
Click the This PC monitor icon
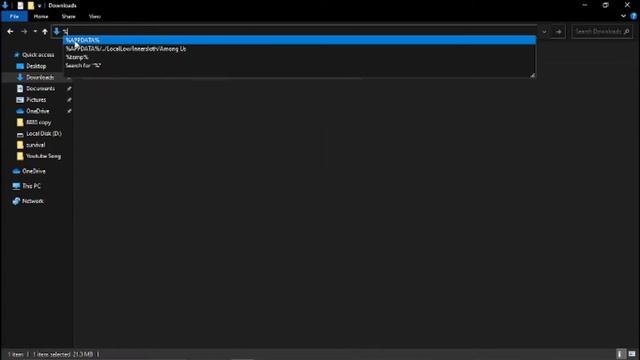click(x=16, y=186)
